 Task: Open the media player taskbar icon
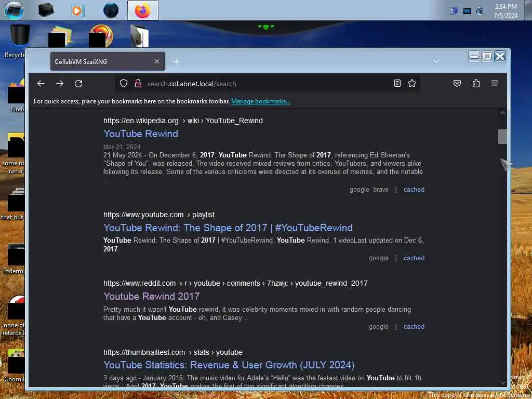[x=77, y=10]
